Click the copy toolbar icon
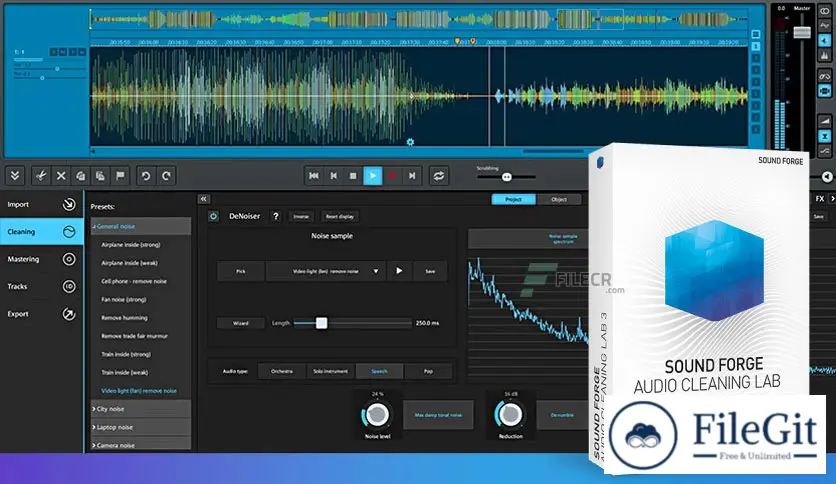Viewport: 836px width, 484px height. tap(81, 175)
